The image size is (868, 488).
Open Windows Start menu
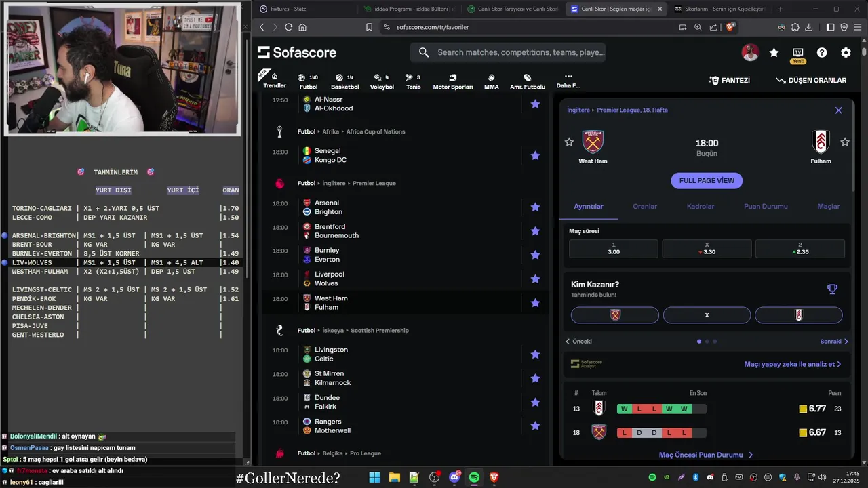[x=374, y=477]
